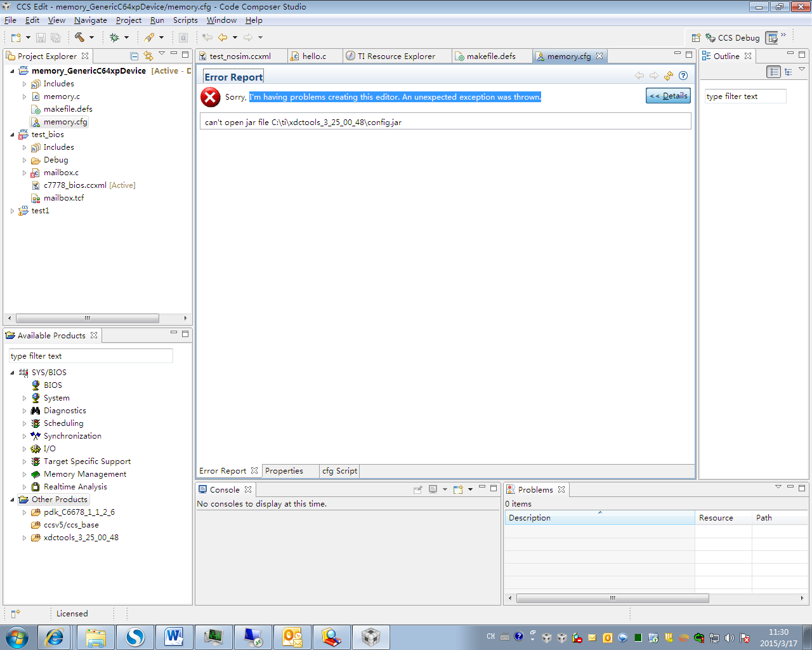
Task: Toggle tree view in Outline panel
Action: tap(789, 72)
